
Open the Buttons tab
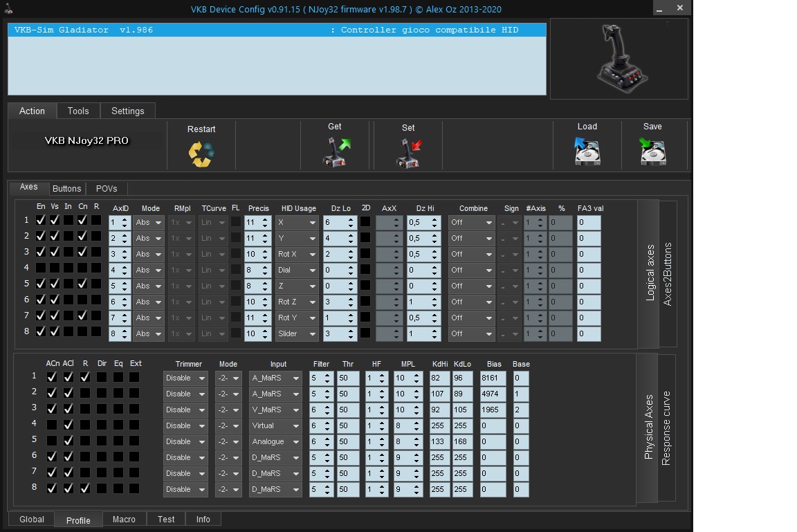66,188
